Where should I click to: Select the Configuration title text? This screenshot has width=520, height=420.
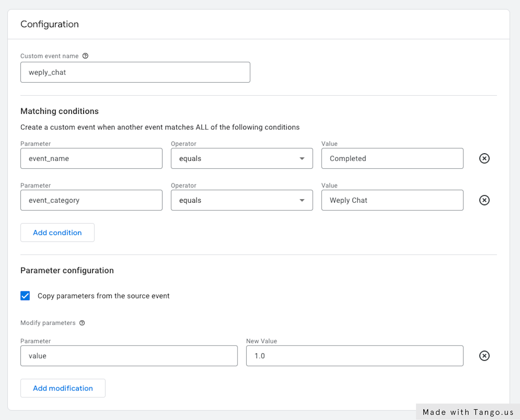click(50, 24)
